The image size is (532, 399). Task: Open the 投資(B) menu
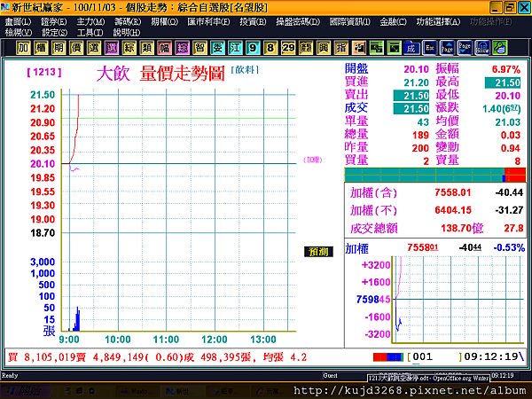click(253, 22)
